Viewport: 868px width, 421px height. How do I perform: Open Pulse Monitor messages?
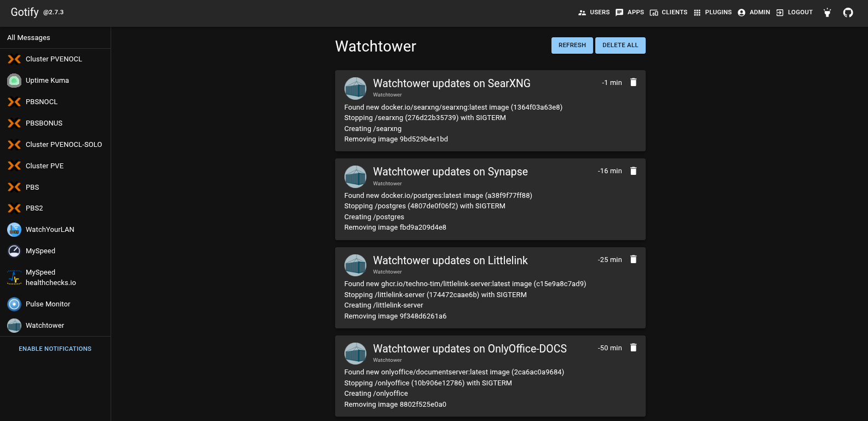click(48, 304)
